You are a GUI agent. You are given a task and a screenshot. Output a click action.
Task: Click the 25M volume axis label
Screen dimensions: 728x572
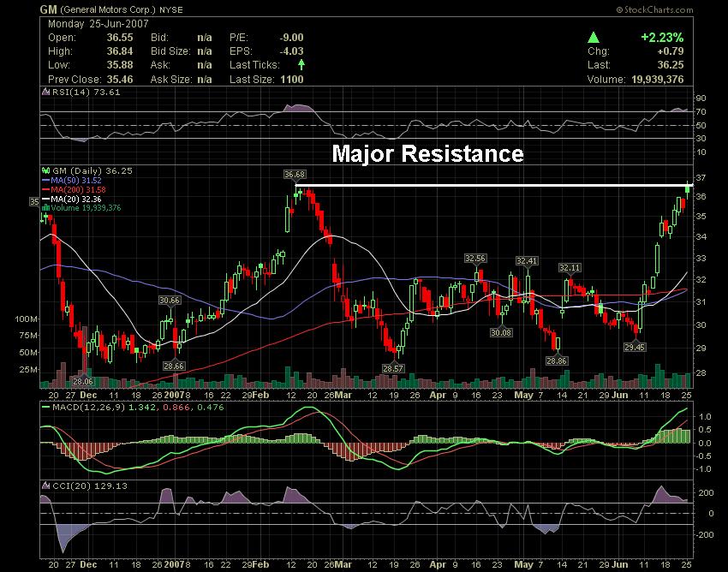tap(29, 370)
